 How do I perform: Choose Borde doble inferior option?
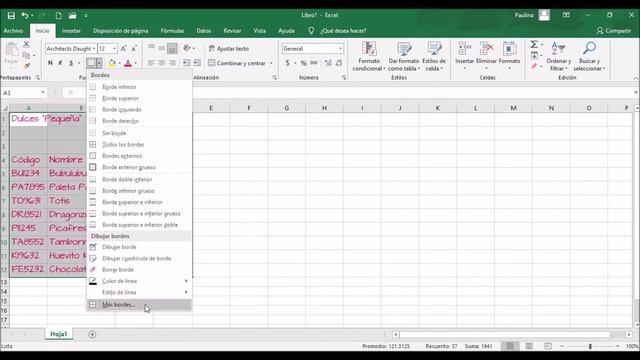[x=139, y=179]
